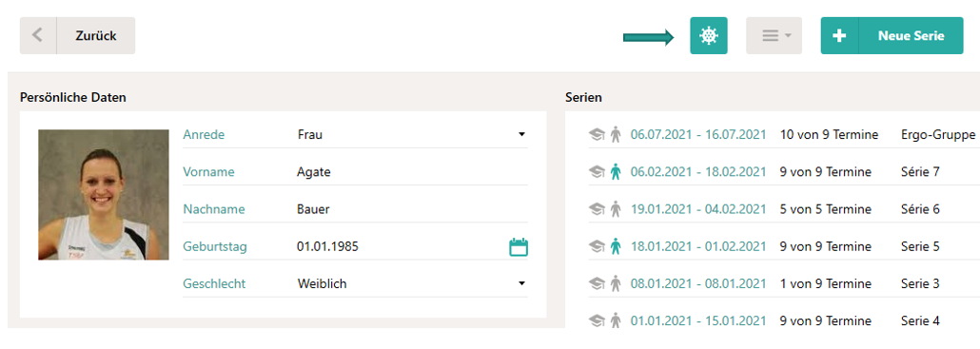980x349 pixels.
Task: Click green person icon in Serie 5 row
Action: (616, 246)
